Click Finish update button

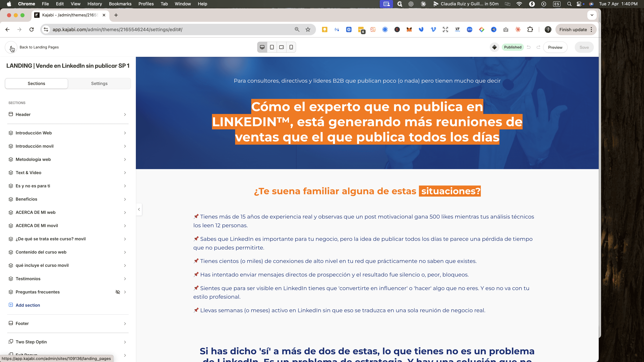[x=576, y=29]
